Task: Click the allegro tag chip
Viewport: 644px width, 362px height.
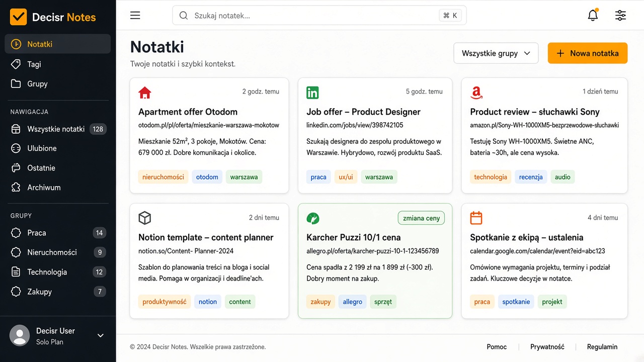Action: [x=353, y=302]
